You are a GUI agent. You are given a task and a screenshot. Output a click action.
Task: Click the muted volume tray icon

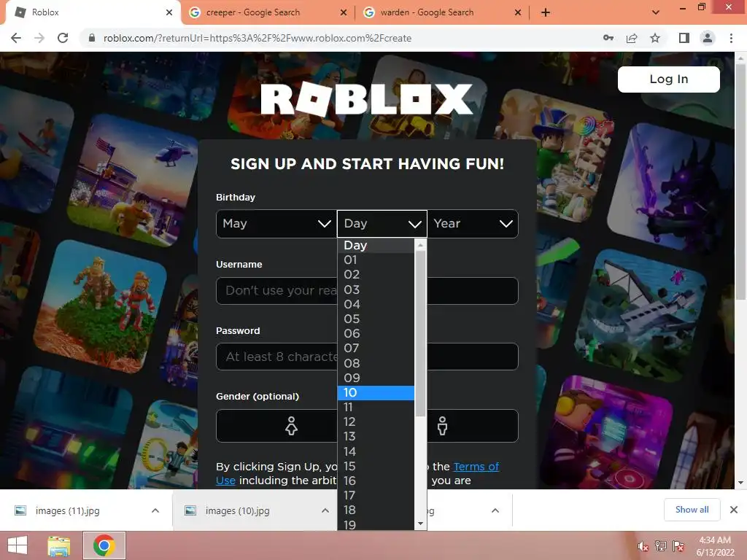pyautogui.click(x=643, y=546)
